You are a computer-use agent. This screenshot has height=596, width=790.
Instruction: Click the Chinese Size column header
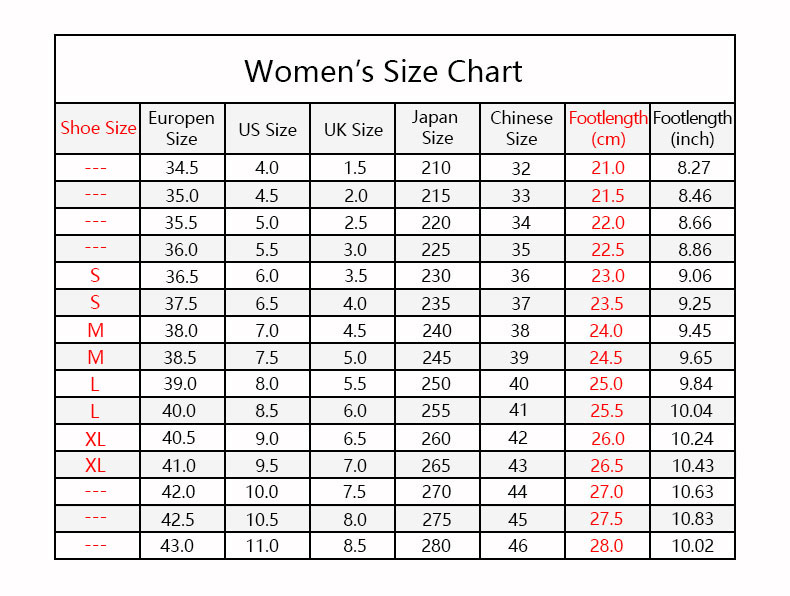click(521, 128)
